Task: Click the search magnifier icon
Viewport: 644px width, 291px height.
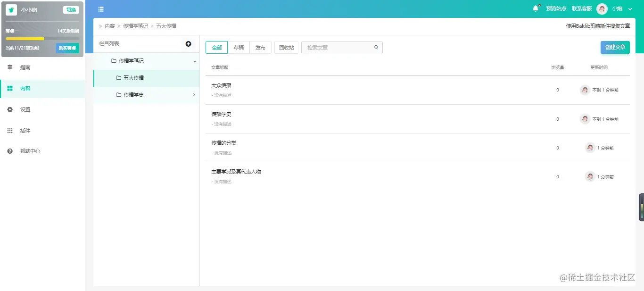Action: 376,47
